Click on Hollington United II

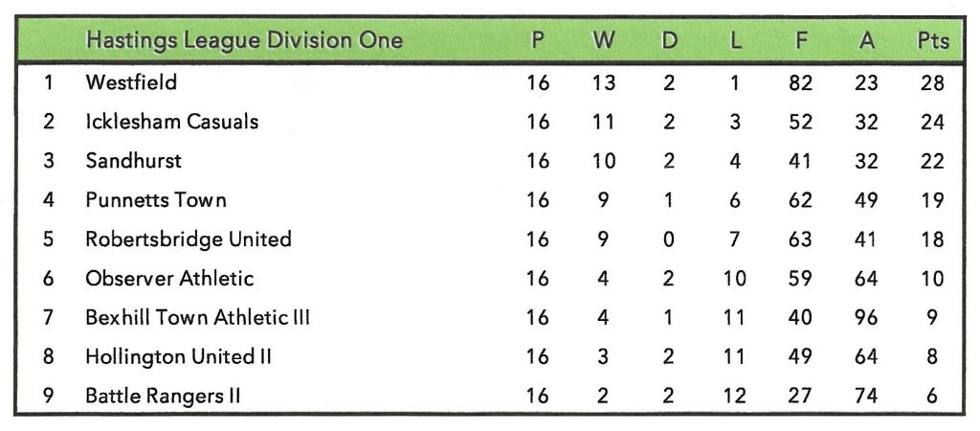click(178, 357)
